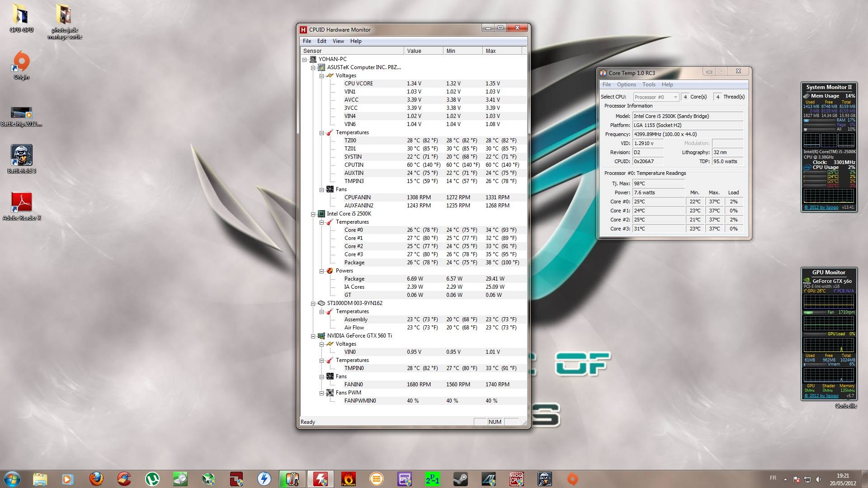Open the FurMark taskbar icon
The width and height of the screenshot is (868, 488).
pos(348,479)
